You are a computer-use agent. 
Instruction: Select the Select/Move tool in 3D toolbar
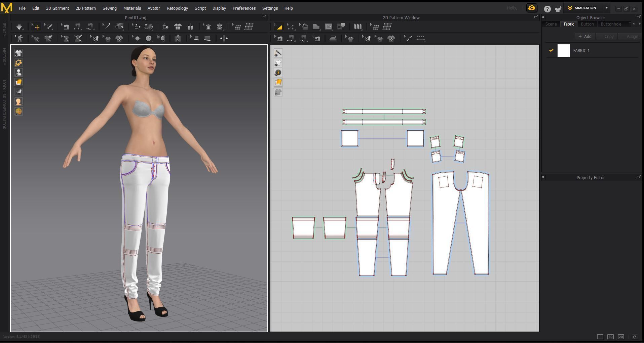[35, 27]
